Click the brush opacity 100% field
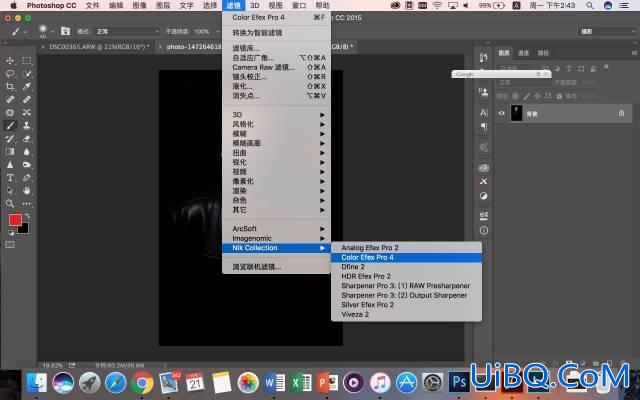 tap(201, 31)
